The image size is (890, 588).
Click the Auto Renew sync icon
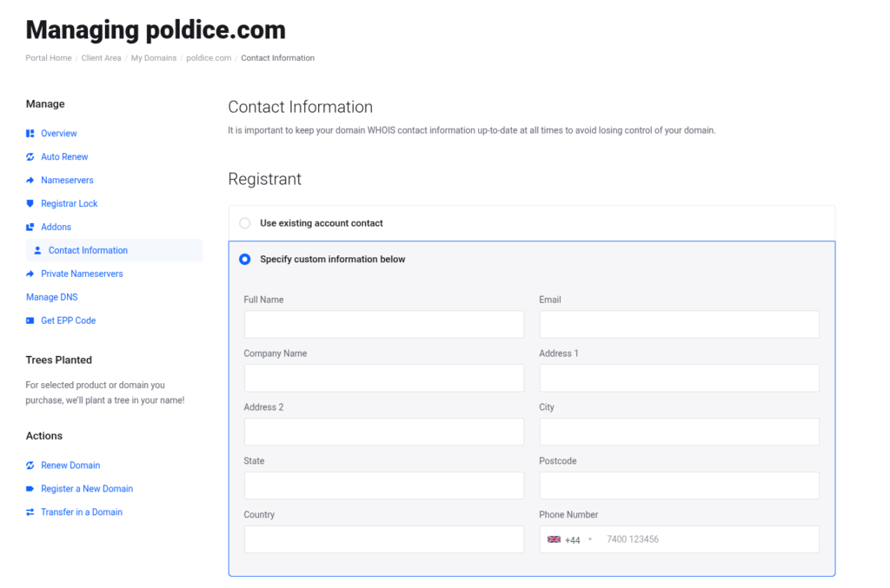click(x=30, y=157)
